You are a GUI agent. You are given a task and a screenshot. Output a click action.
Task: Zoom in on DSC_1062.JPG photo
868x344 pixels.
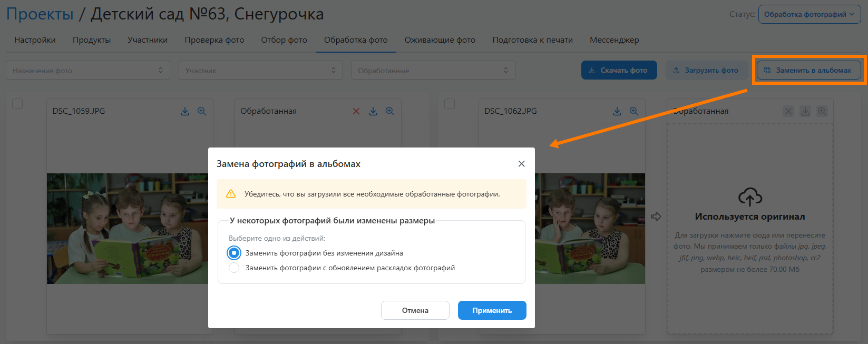tap(634, 111)
